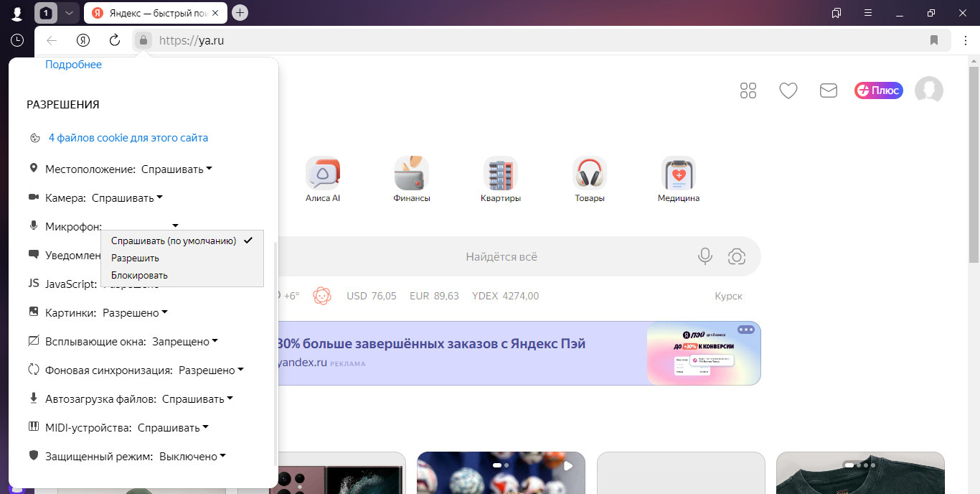The image size is (980, 494).
Task: Select Спрашивать (по умолчанию) option
Action: point(174,241)
